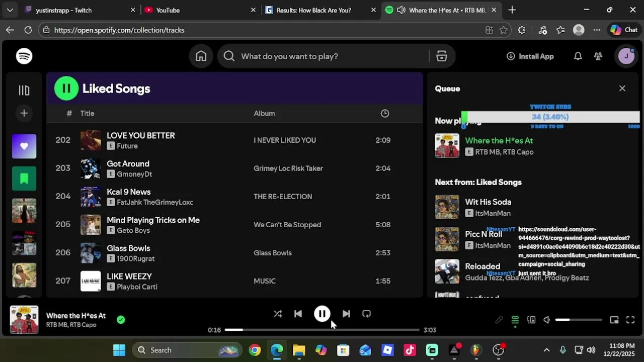Go to Spotify Home
644x362 pixels.
(201, 56)
